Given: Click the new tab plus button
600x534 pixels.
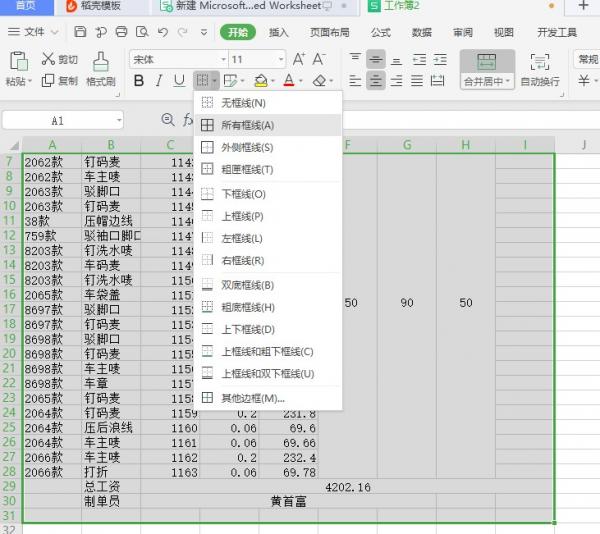Looking at the screenshot, I should click(583, 5).
